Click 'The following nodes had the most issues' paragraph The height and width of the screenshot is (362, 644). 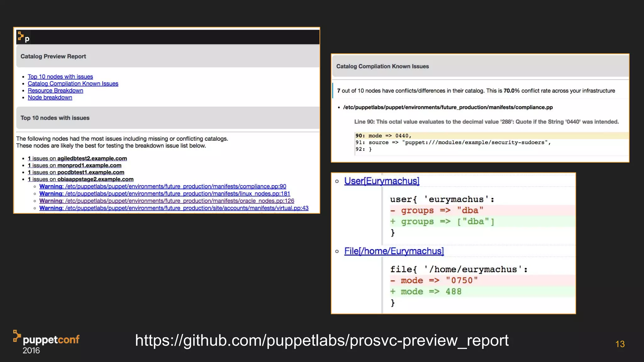pos(122,142)
